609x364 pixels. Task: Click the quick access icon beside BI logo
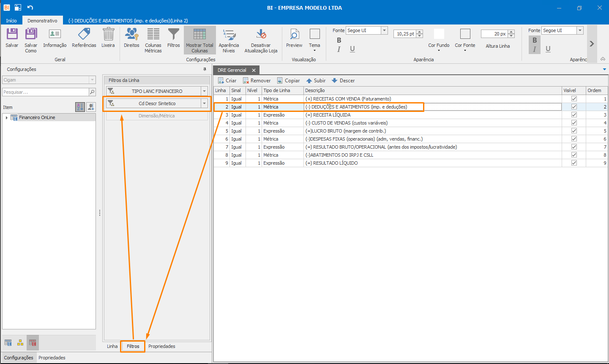tap(18, 8)
